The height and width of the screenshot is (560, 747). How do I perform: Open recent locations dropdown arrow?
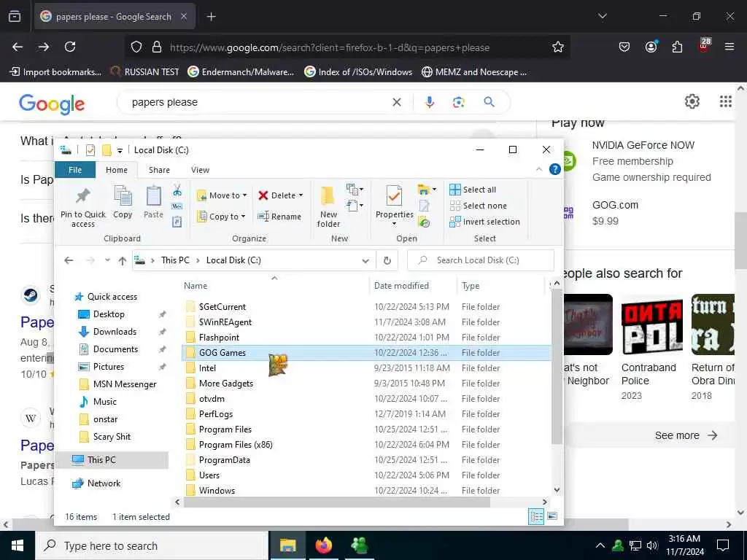[108, 260]
